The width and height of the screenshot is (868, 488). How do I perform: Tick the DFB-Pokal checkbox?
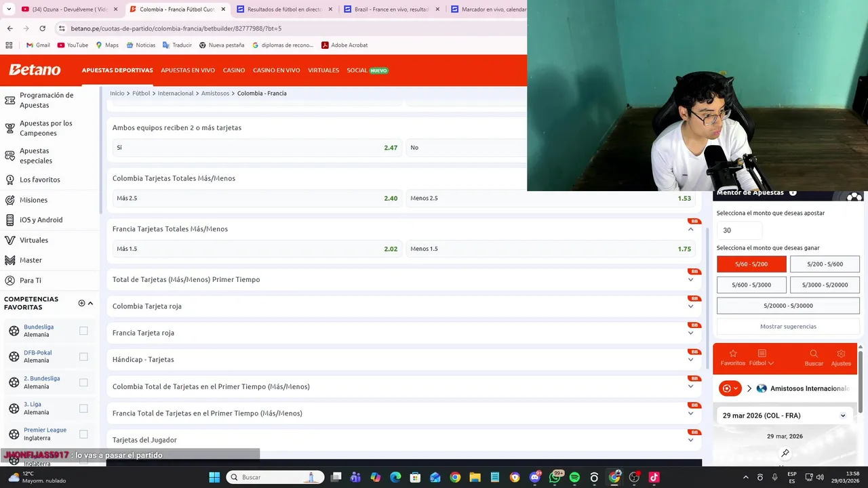(83, 357)
